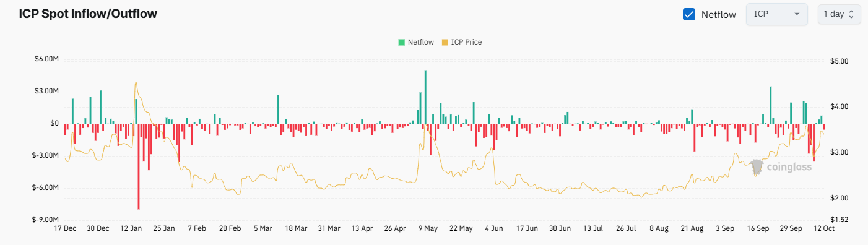Click the largest red outflow bar in mid-January
The width and height of the screenshot is (868, 245).
coord(139,166)
